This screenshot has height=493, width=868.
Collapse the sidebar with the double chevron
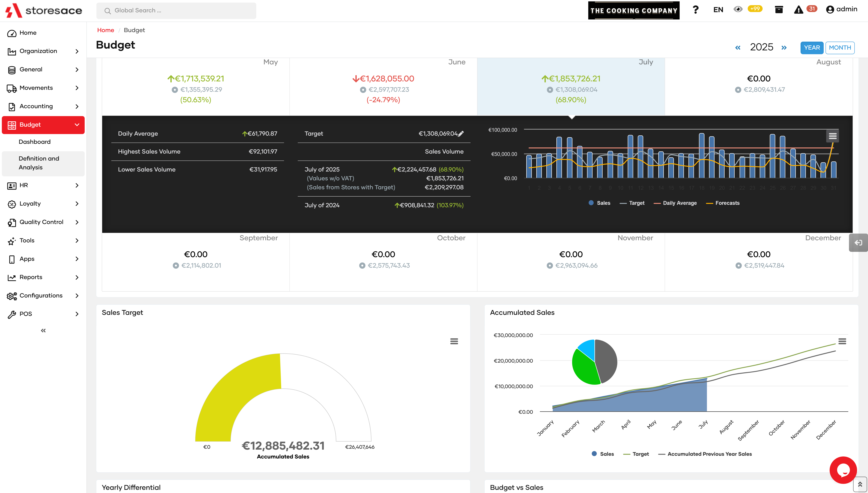point(43,330)
